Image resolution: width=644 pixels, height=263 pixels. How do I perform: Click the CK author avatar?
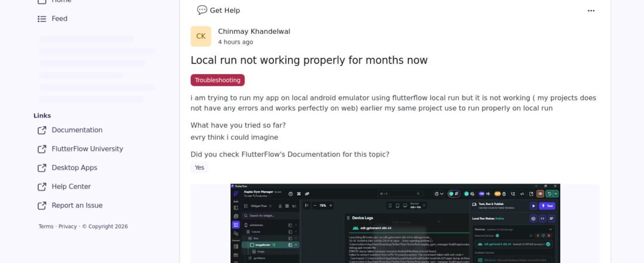click(x=201, y=36)
